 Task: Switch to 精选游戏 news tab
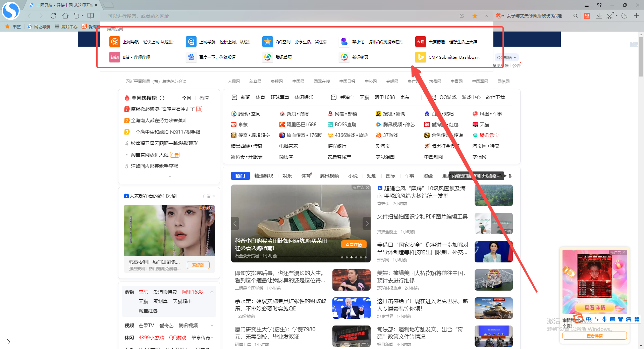point(264,176)
